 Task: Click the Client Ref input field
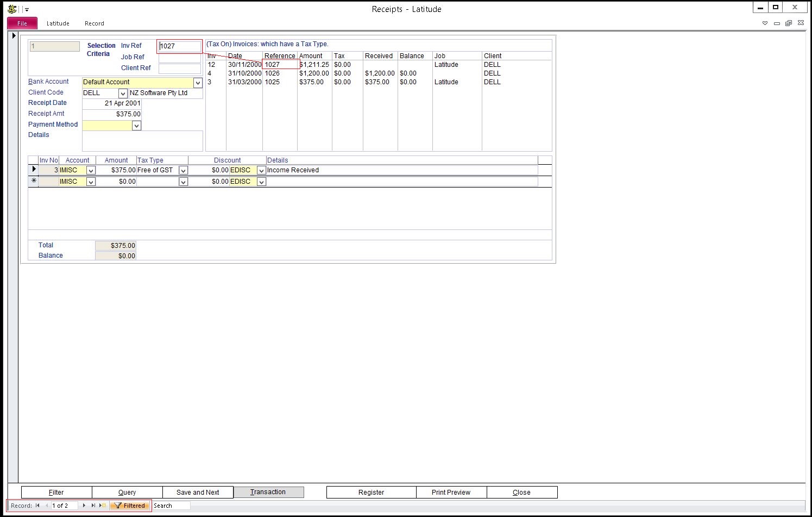pyautogui.click(x=180, y=68)
